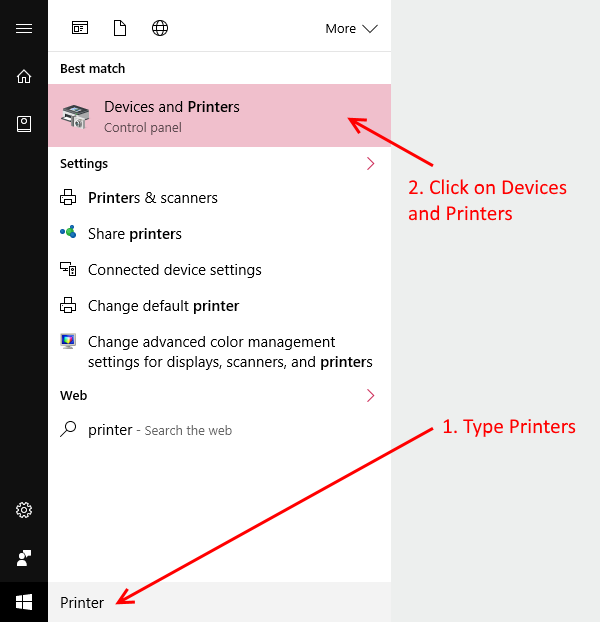Click the Connected device settings icon
Viewport: 600px width, 622px height.
point(68,269)
